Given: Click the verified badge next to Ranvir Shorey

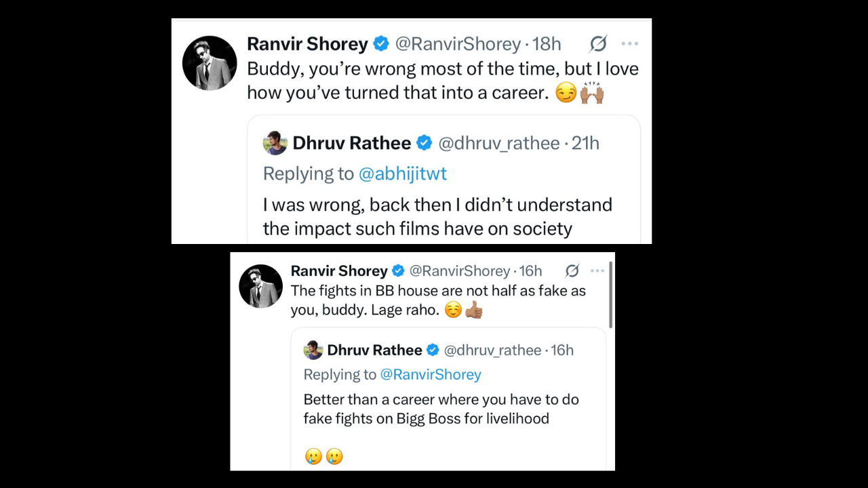Looking at the screenshot, I should point(381,43).
